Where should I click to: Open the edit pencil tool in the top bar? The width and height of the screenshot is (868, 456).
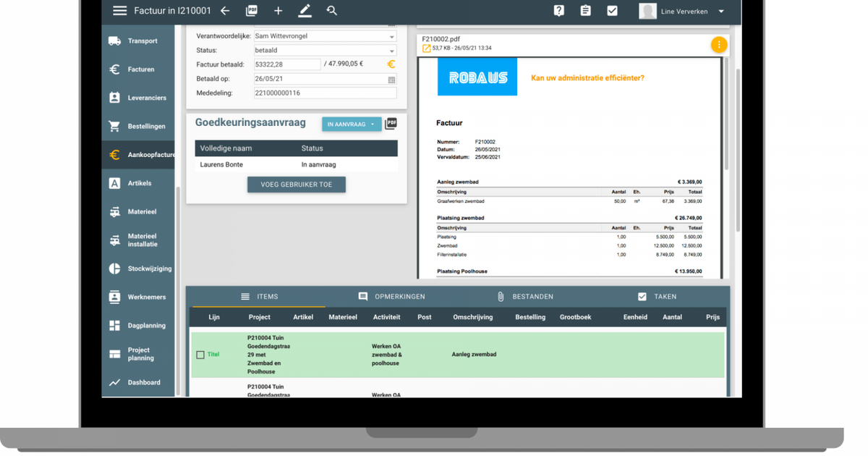[305, 10]
